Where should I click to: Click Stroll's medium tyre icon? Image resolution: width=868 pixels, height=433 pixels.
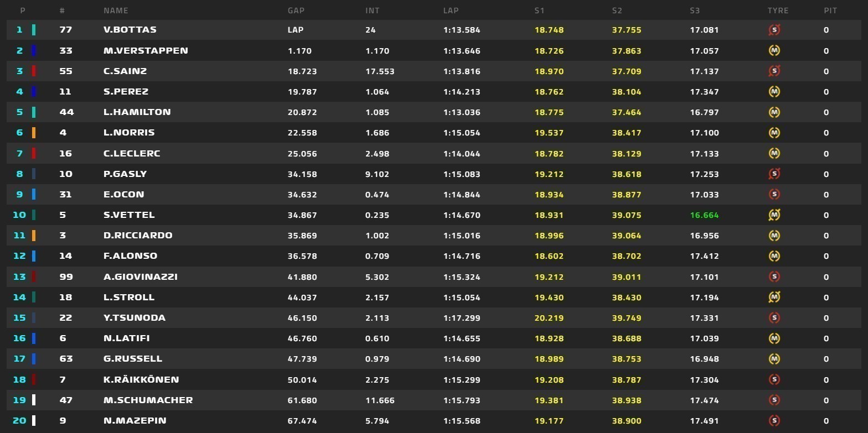pos(774,297)
